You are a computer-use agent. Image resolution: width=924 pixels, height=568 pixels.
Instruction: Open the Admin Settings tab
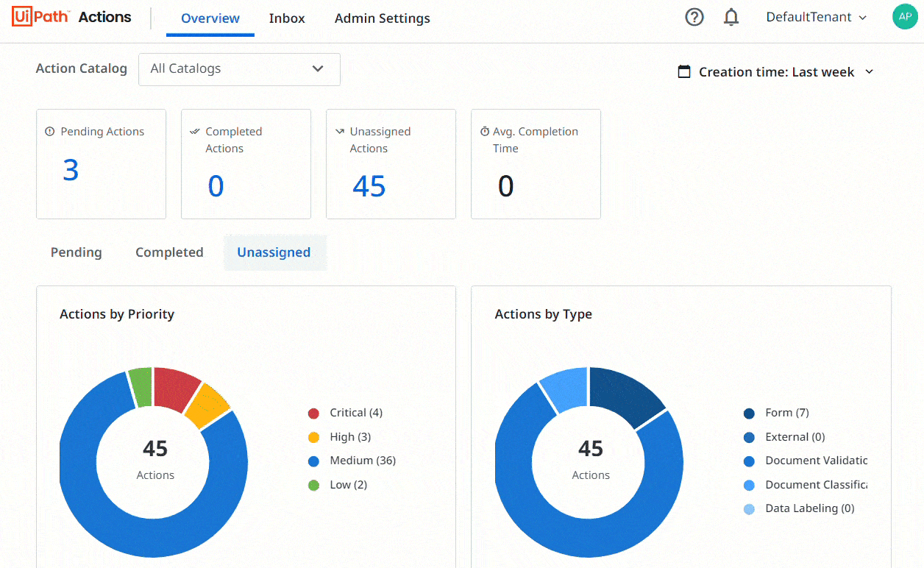tap(382, 18)
